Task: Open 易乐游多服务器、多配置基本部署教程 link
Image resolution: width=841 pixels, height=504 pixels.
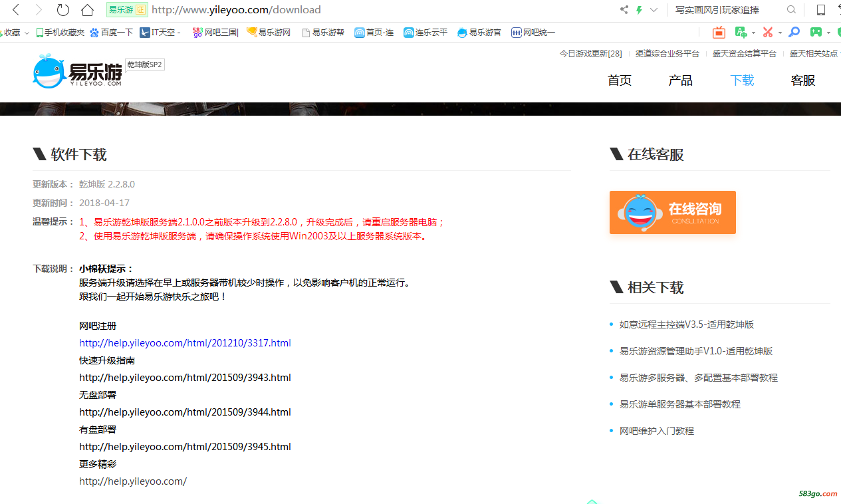Action: click(x=699, y=378)
